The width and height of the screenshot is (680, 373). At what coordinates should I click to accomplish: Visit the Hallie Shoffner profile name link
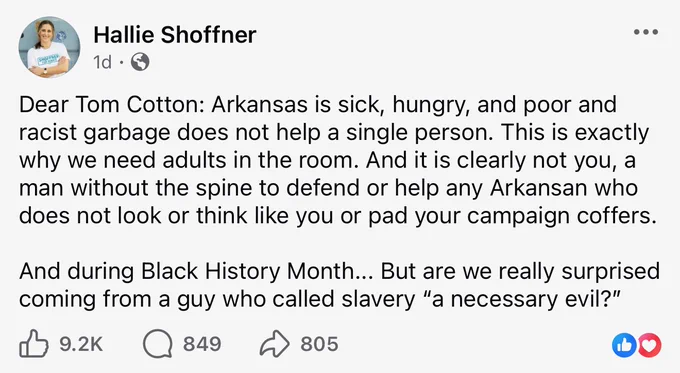pos(175,35)
